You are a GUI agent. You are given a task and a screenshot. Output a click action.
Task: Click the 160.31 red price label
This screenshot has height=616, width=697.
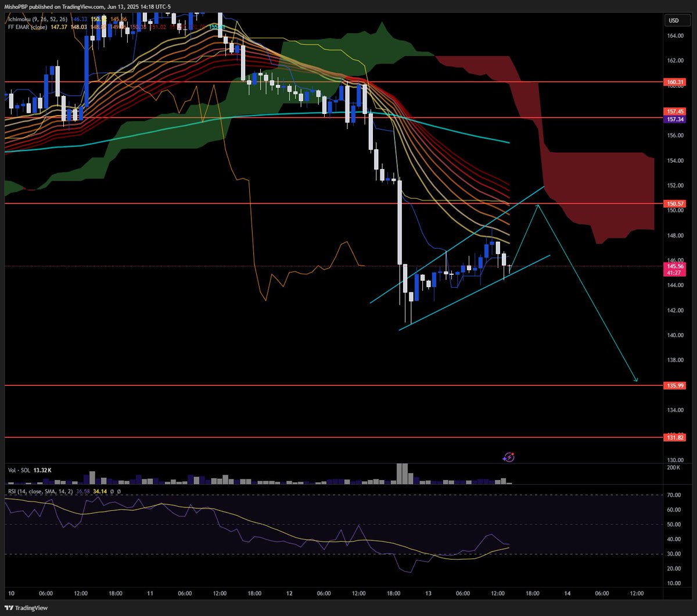pyautogui.click(x=674, y=83)
